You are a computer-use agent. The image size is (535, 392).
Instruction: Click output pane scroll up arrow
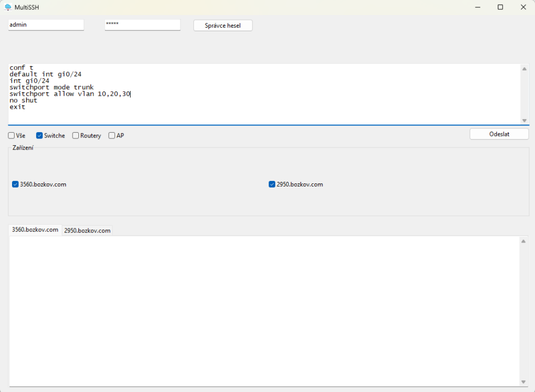[x=524, y=241]
